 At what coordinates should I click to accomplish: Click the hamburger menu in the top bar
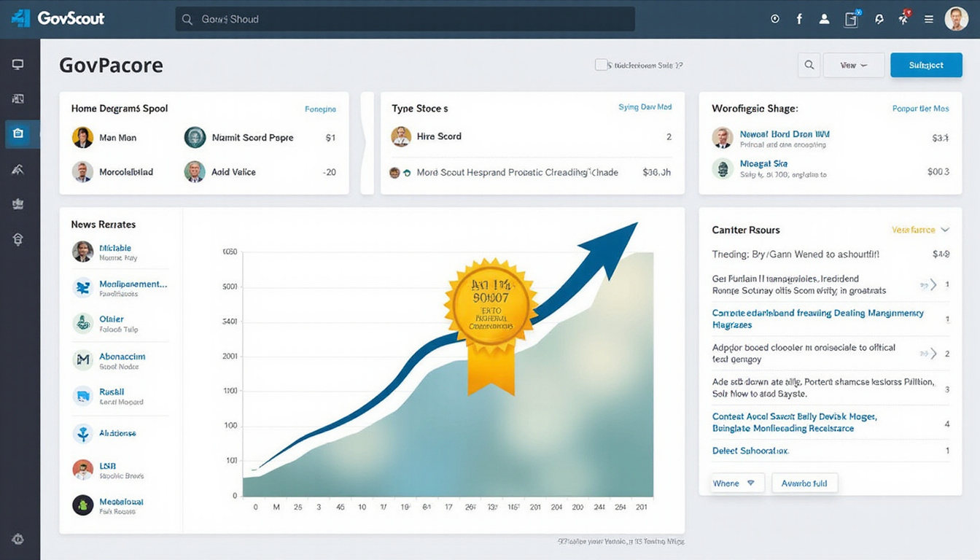(x=928, y=18)
